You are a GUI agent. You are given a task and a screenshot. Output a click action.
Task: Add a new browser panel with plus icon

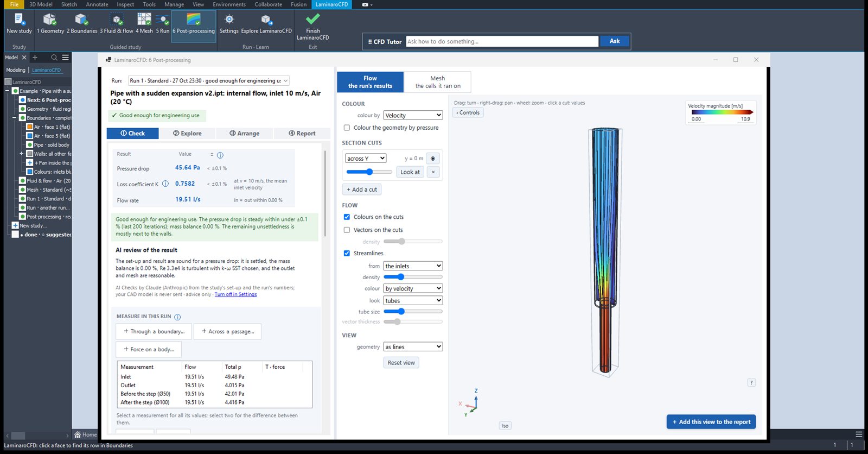[x=35, y=58]
